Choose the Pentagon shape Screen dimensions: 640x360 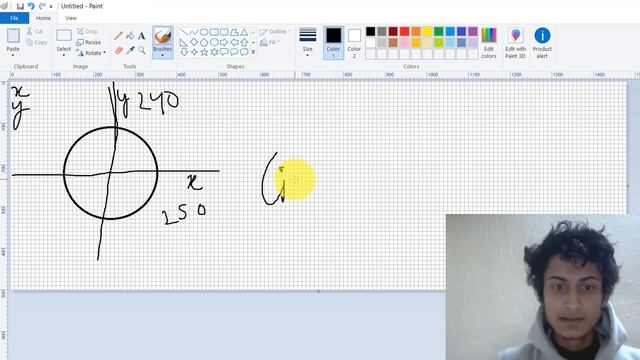(x=204, y=42)
